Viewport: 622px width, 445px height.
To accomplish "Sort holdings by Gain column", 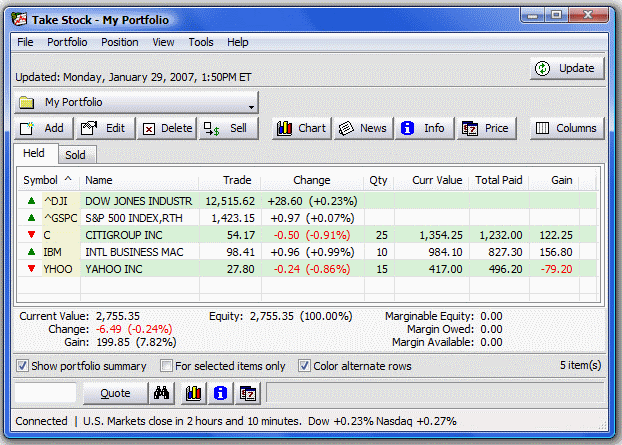I will (561, 180).
